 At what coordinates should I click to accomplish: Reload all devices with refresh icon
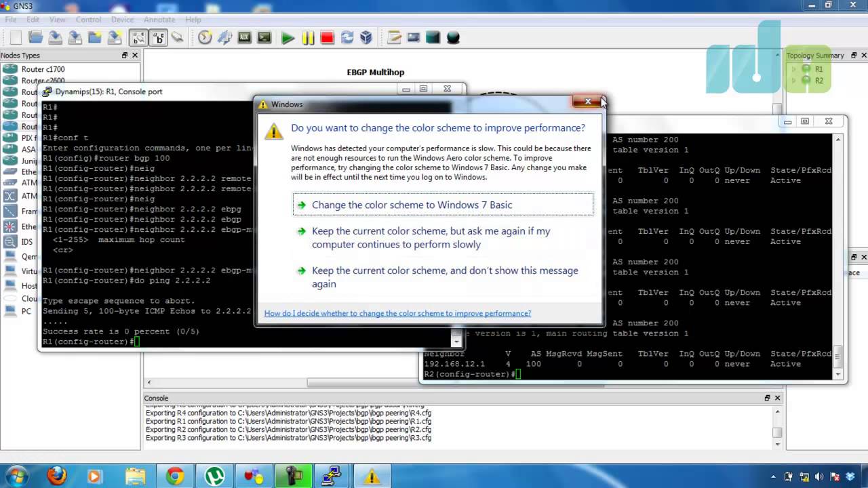pyautogui.click(x=347, y=38)
